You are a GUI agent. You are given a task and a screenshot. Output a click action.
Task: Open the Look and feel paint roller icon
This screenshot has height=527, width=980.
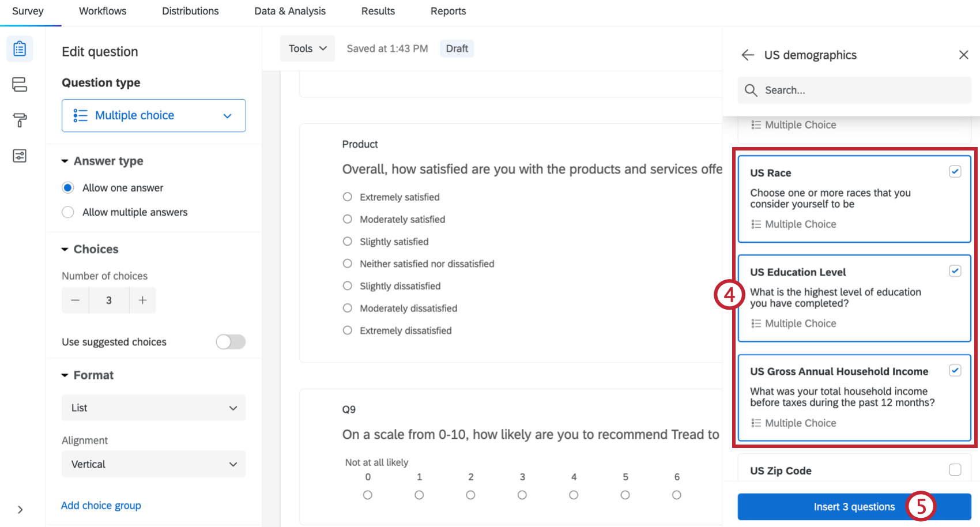(x=20, y=120)
